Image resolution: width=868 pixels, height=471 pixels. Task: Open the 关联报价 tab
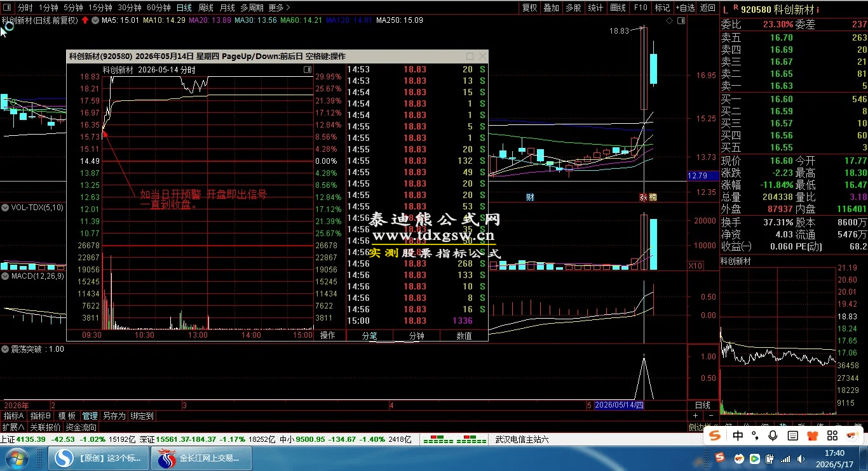45,427
